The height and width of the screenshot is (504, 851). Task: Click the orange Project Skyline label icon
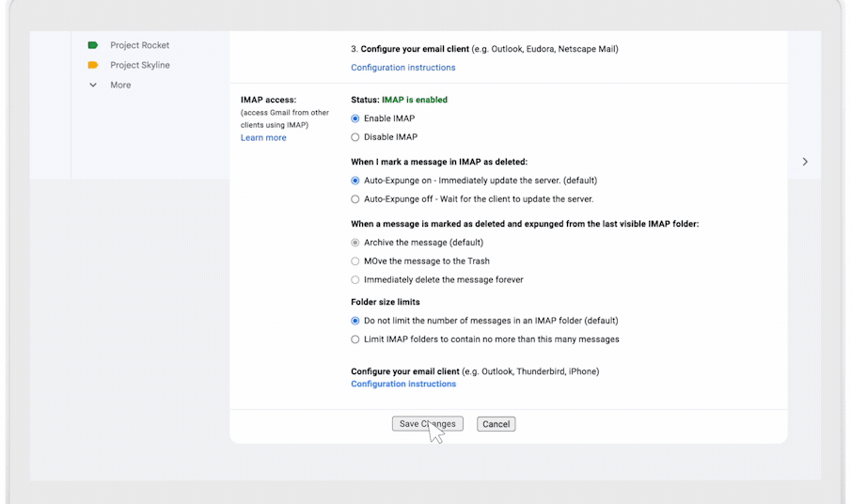click(93, 65)
